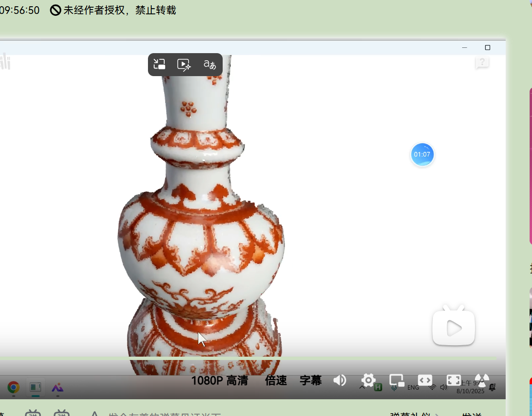
Task: Click the translate (aあ) icon
Action: (210, 64)
